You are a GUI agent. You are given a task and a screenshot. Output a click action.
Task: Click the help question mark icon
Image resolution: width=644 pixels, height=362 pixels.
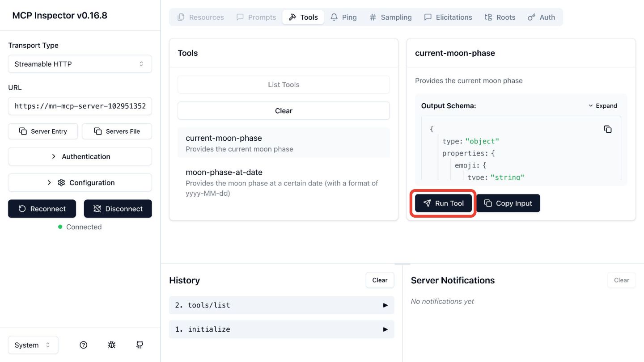tap(83, 345)
